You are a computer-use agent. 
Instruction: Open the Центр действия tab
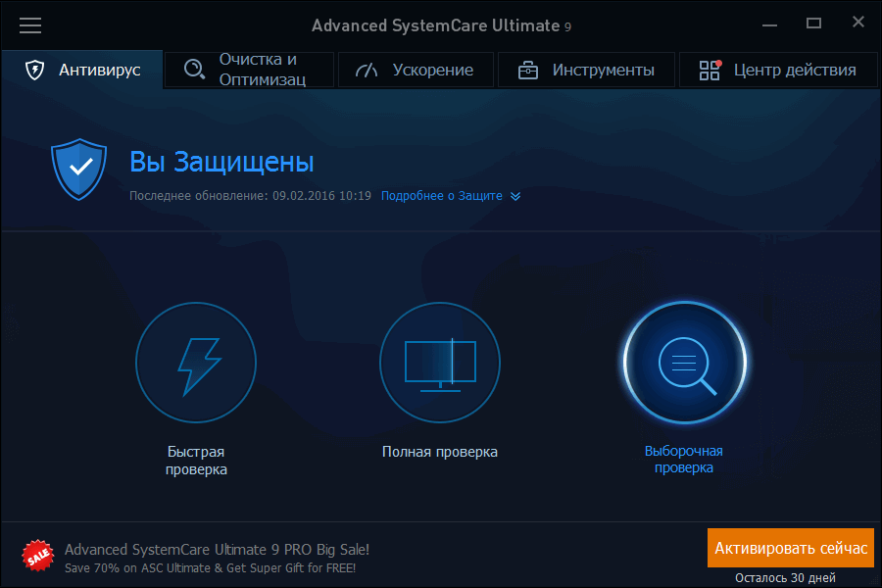(777, 70)
